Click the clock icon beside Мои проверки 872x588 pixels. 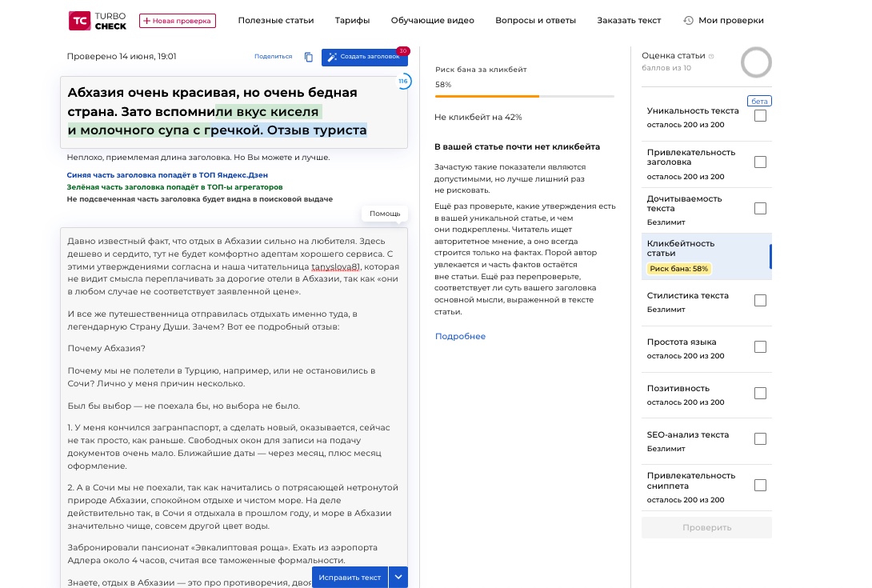tap(689, 21)
